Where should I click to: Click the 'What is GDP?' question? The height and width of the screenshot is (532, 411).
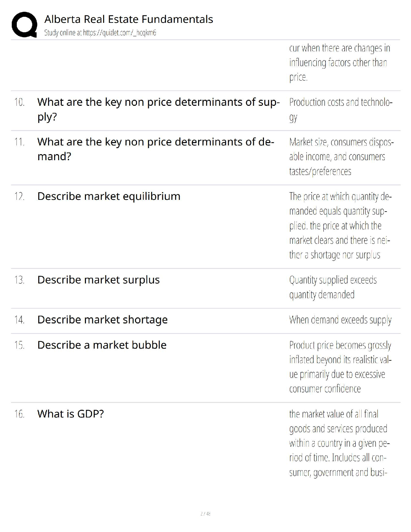71,414
